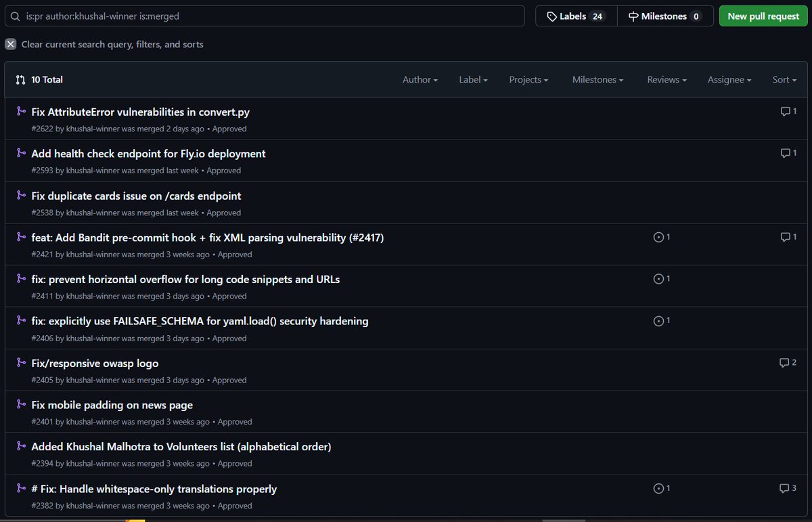
Task: Click the merged icon beside PR #2405
Action: pos(20,363)
